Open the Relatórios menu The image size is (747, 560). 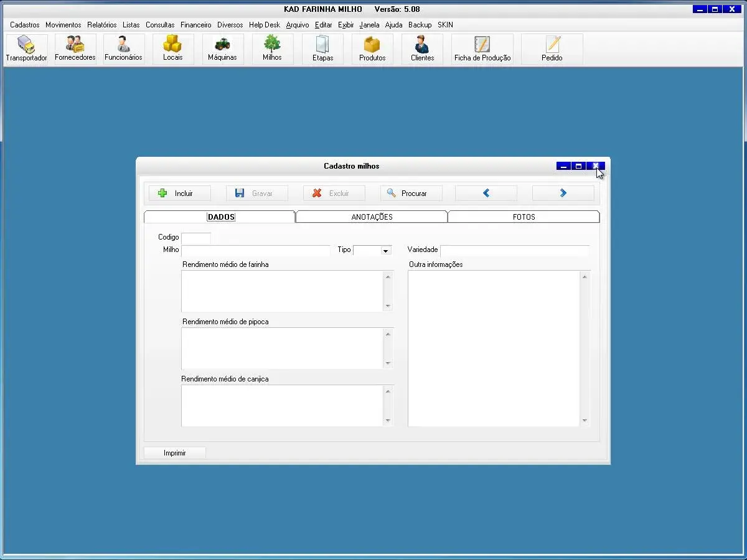102,25
